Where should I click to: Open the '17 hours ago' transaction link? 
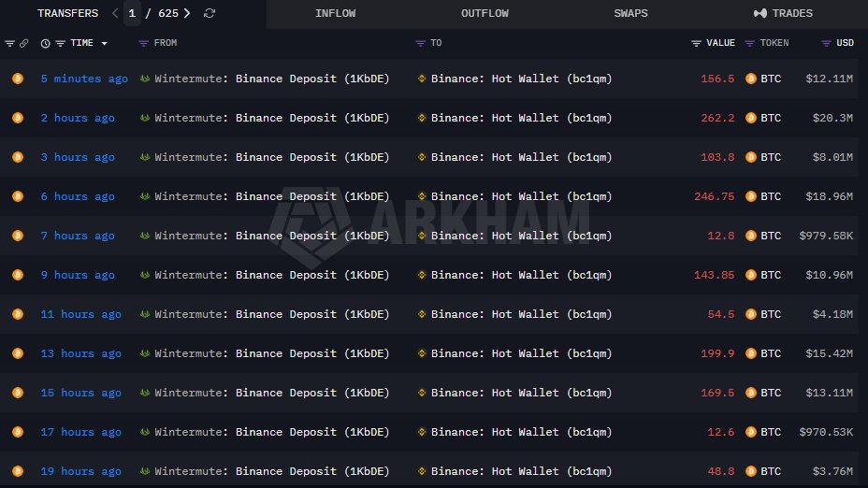[x=80, y=432]
